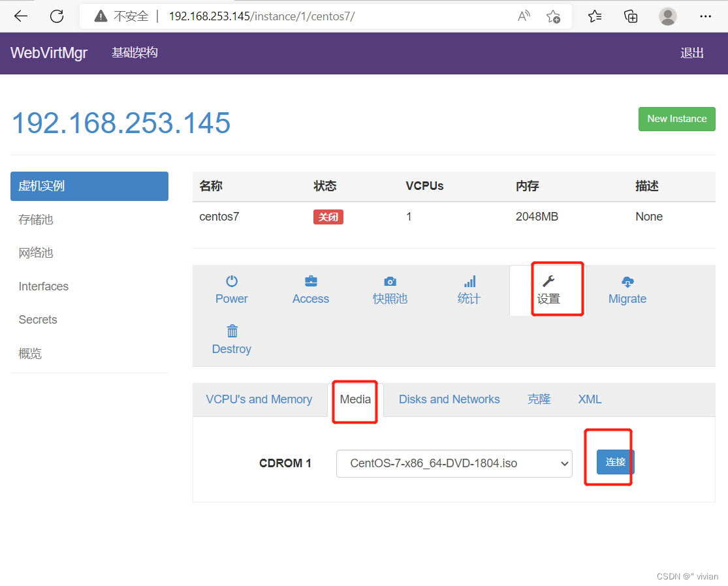The width and height of the screenshot is (728, 586).
Task: Click the CDROM 1 label
Action: (285, 463)
